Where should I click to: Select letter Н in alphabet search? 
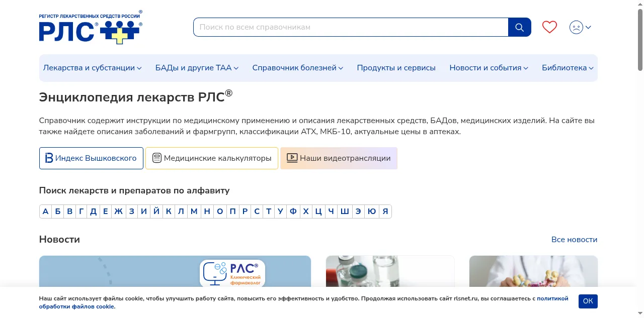(207, 211)
